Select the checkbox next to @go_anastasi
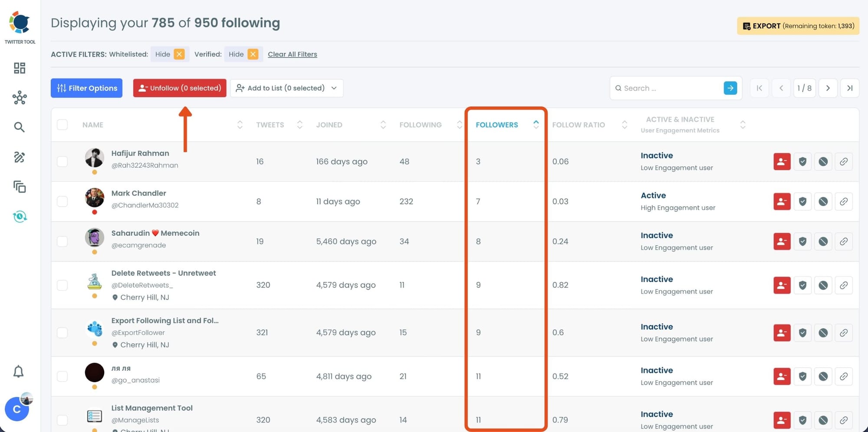This screenshot has width=868, height=432. pos(62,376)
